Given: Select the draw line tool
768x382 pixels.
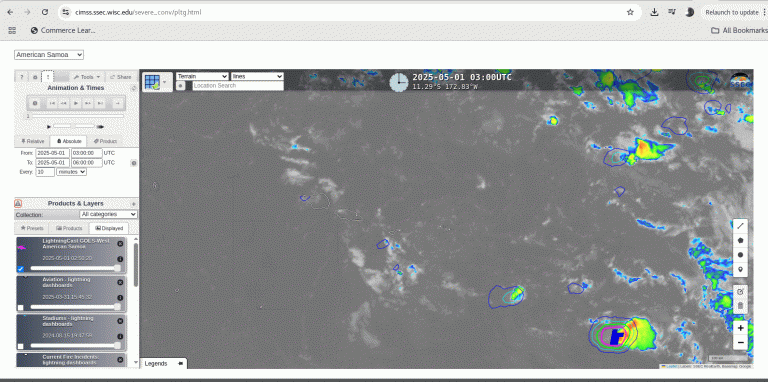Looking at the screenshot, I should pos(740,226).
